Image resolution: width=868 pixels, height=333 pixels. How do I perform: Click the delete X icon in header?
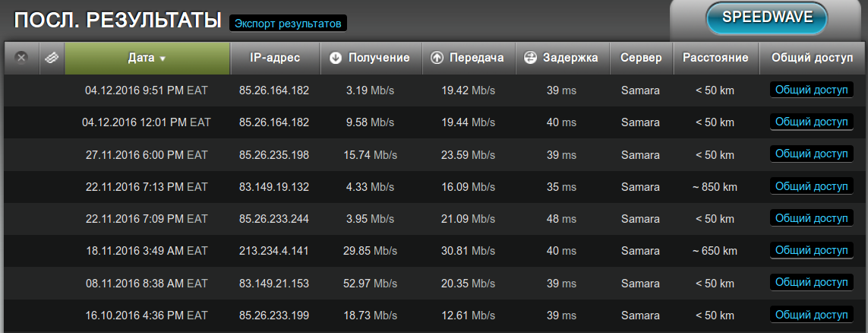[x=21, y=58]
